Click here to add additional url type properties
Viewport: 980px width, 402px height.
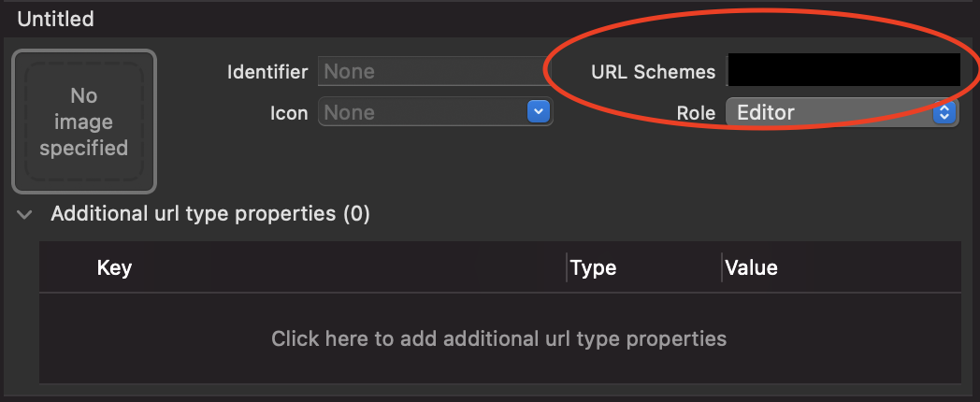(498, 337)
